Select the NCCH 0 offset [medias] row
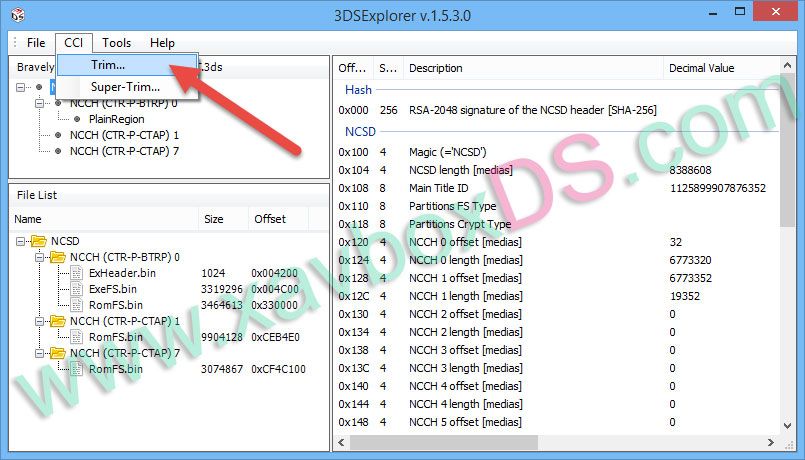This screenshot has height=460, width=805. point(557,242)
